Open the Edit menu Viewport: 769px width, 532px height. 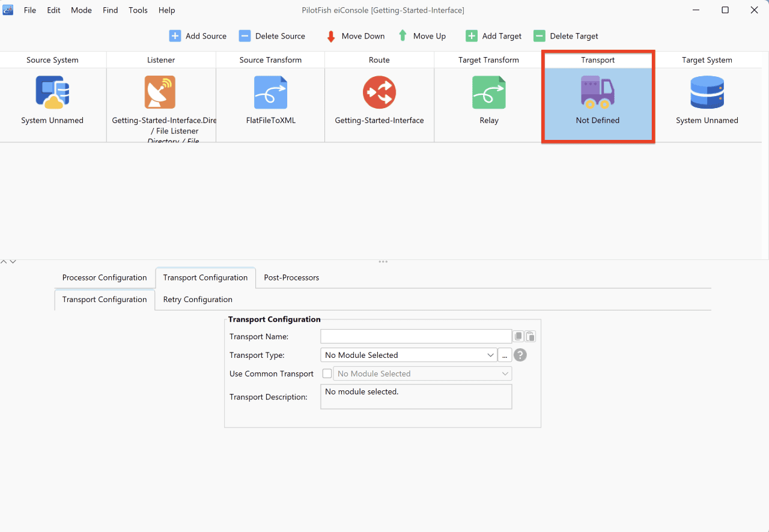coord(54,10)
